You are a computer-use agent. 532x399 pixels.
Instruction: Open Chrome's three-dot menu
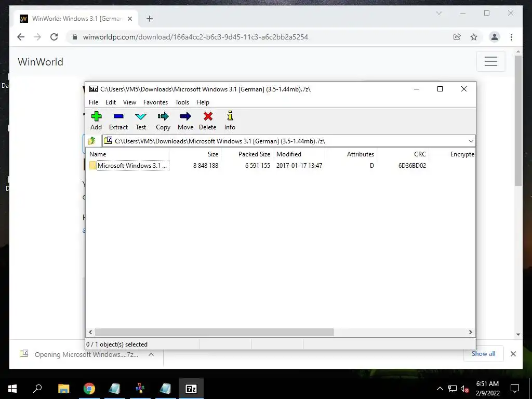(x=511, y=37)
